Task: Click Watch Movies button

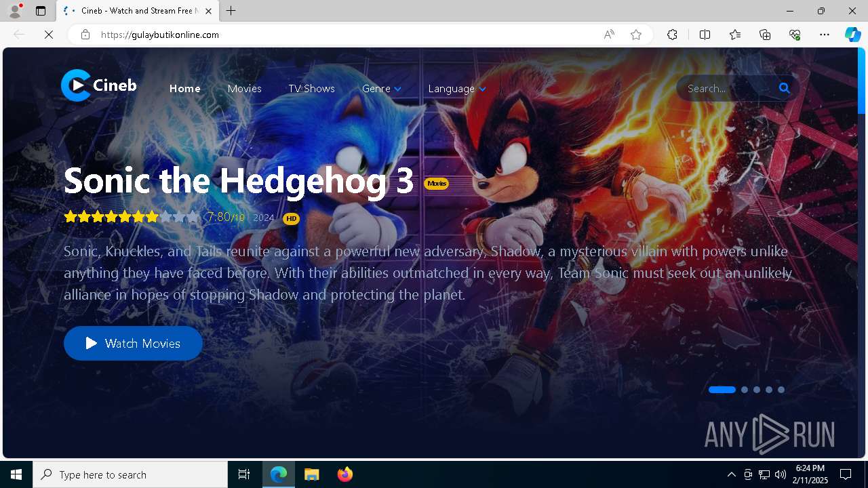Action: tap(133, 344)
